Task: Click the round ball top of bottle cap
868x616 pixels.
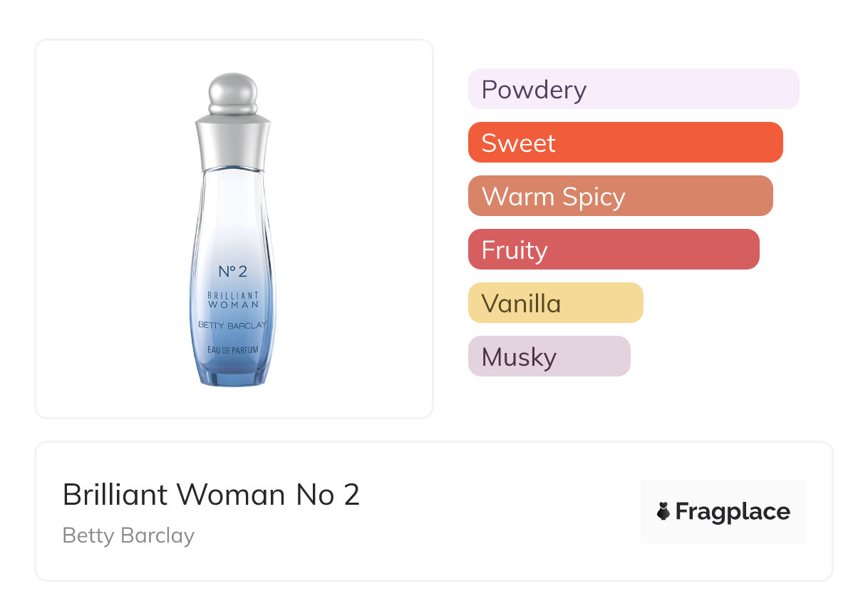Action: point(232,89)
